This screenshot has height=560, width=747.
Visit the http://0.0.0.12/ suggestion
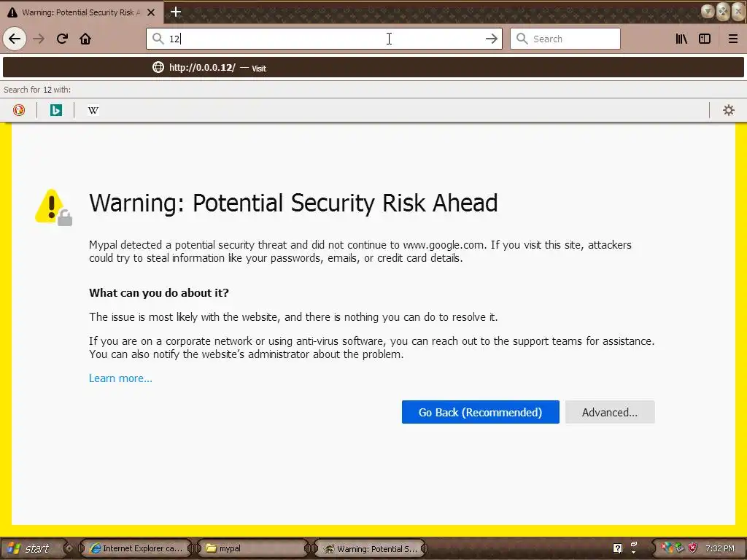[x=373, y=68]
